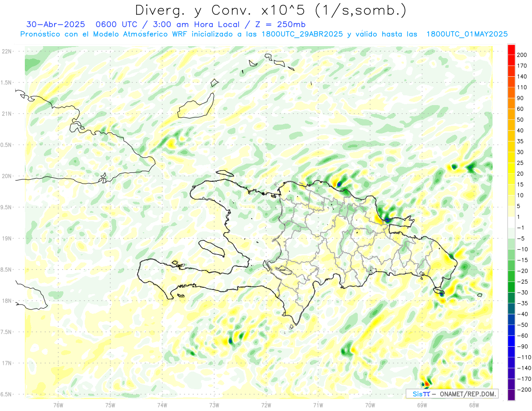The image size is (532, 411).
Task: Click the '0.5N' latitude label
Action: [6, 145]
